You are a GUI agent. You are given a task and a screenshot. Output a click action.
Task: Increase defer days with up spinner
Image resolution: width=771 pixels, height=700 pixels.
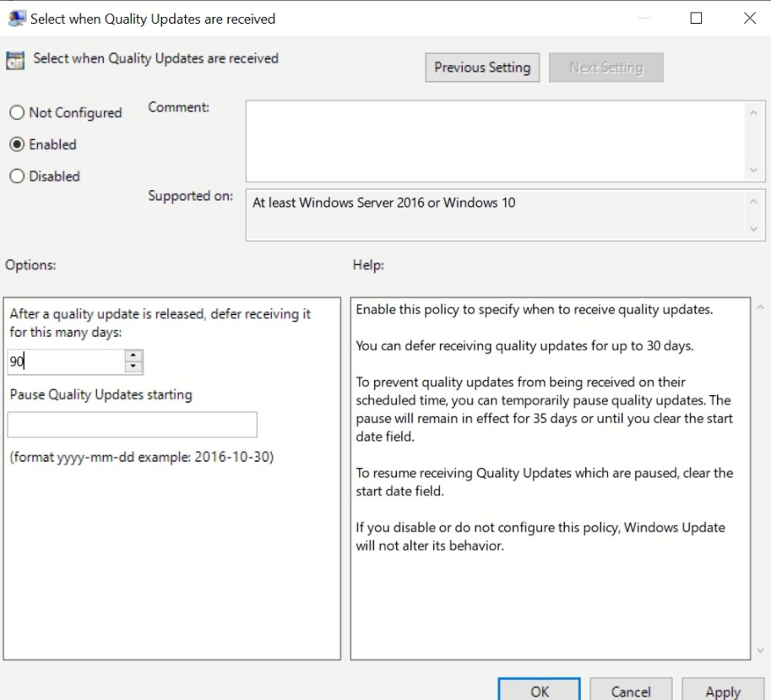pos(133,355)
